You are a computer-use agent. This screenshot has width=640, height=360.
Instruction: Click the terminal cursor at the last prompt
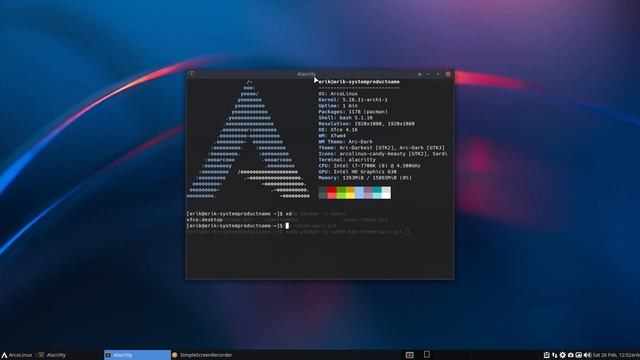click(287, 226)
